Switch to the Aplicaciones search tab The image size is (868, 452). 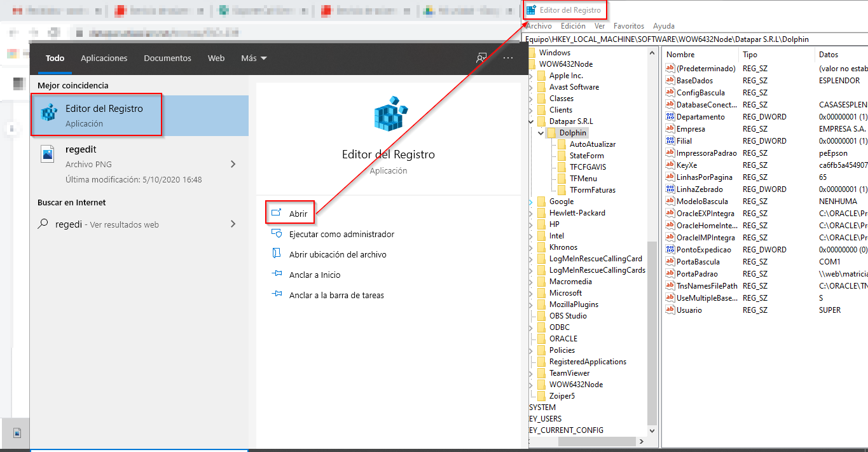coord(104,58)
